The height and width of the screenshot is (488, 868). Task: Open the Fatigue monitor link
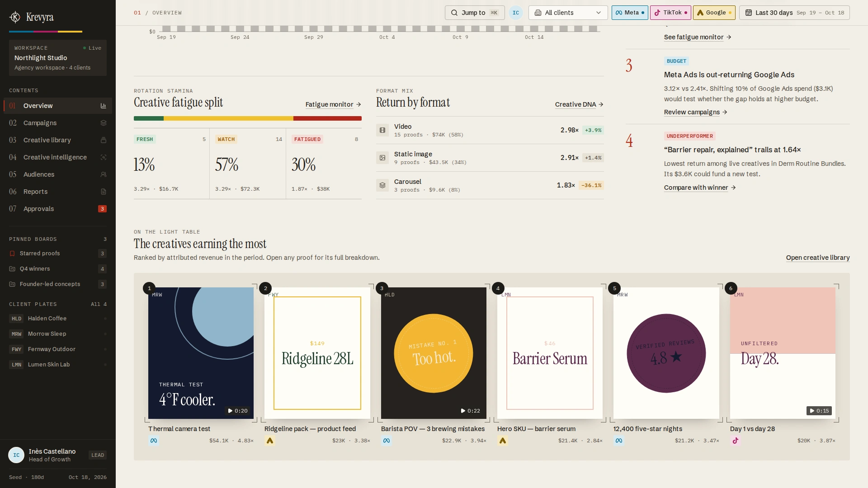tap(333, 104)
